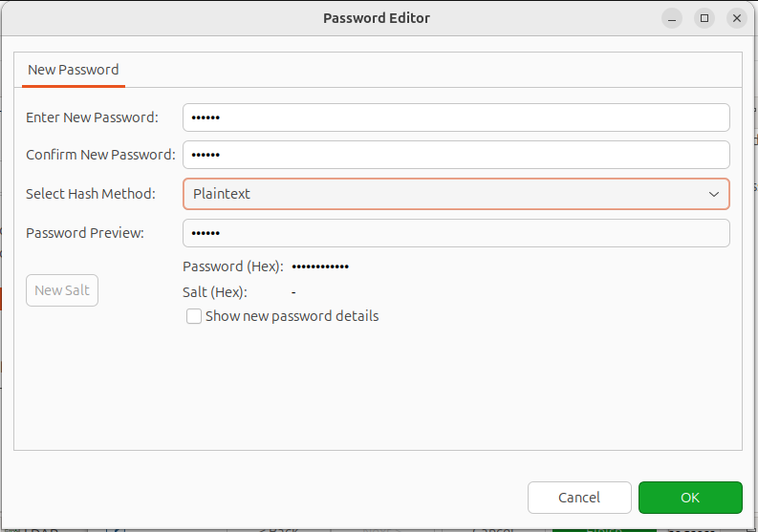Close the Password Editor dialog
This screenshot has height=532, width=758.
tap(736, 18)
